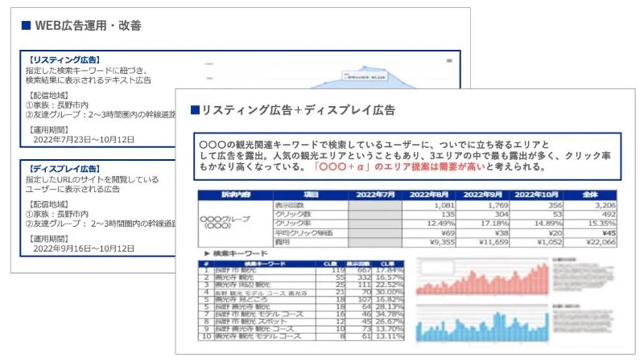Click the 検索キーワード column header in keyword table
Viewport: 644px width, 361px height.
click(265, 264)
